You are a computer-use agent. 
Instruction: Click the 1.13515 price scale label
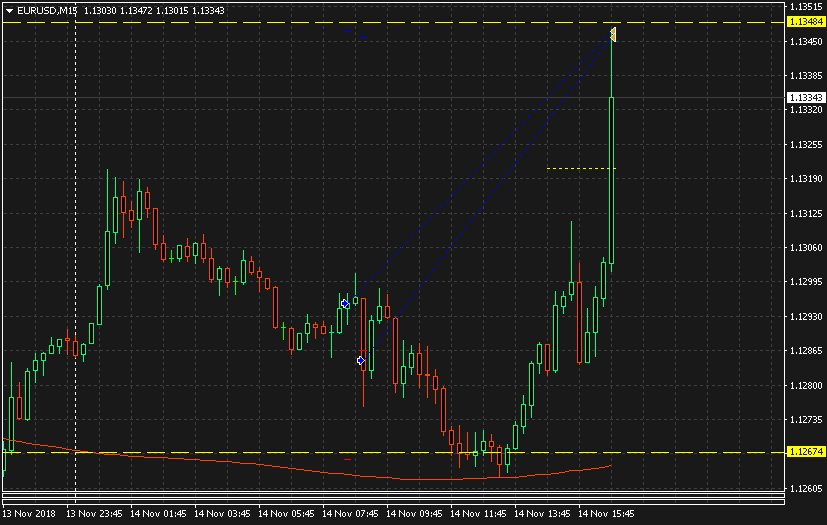pyautogui.click(x=805, y=6)
